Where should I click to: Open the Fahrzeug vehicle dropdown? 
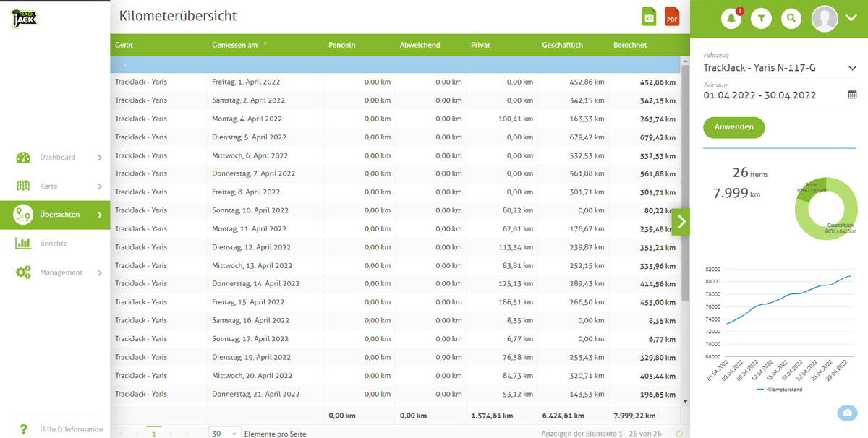(780, 68)
